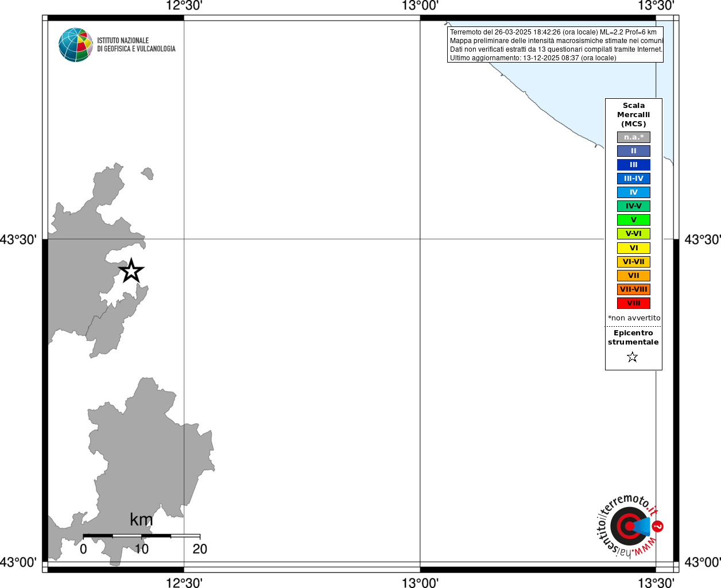
Task: Click the kilometer scale bar
Action: (x=141, y=536)
